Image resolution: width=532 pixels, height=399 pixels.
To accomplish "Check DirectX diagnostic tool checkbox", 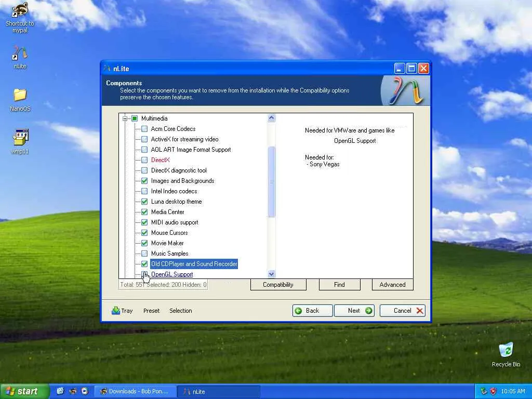I will tap(144, 170).
